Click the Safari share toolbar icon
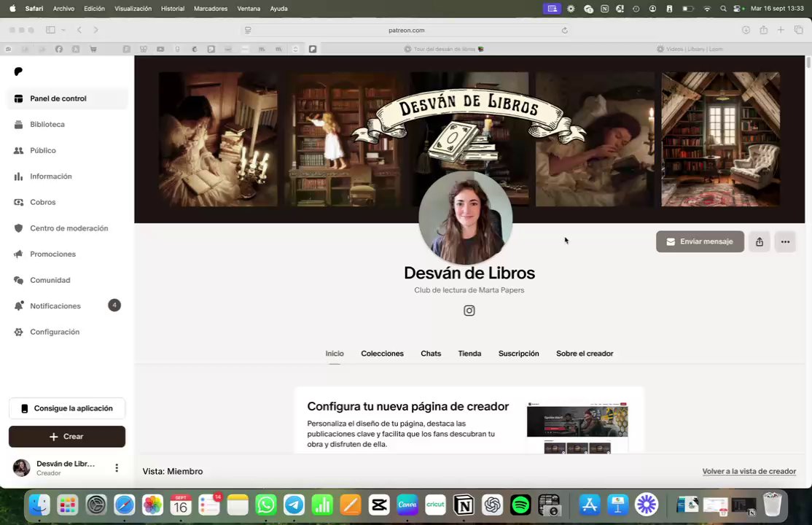The height and width of the screenshot is (525, 812). pyautogui.click(x=763, y=30)
